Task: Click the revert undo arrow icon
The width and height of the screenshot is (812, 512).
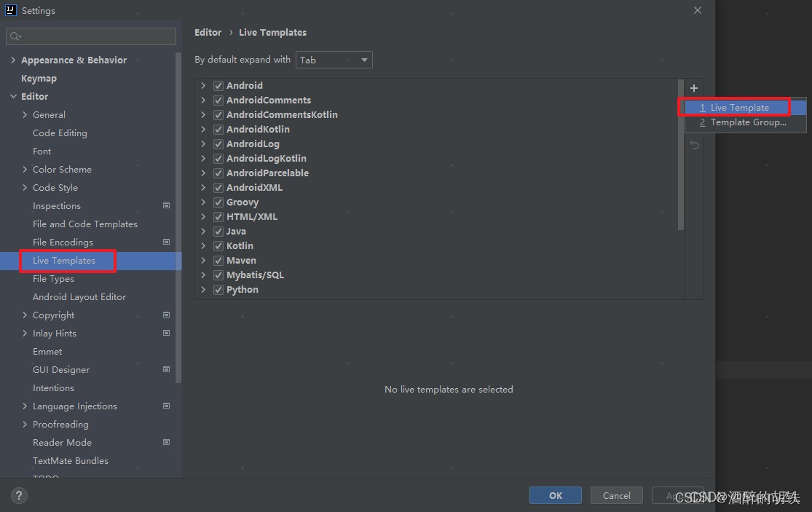Action: [x=695, y=146]
